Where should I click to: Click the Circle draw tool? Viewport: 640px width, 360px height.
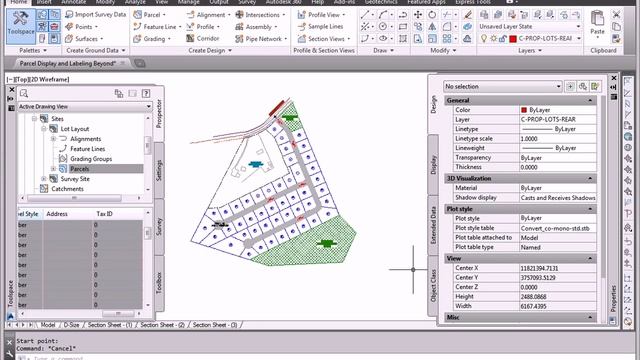(x=382, y=27)
